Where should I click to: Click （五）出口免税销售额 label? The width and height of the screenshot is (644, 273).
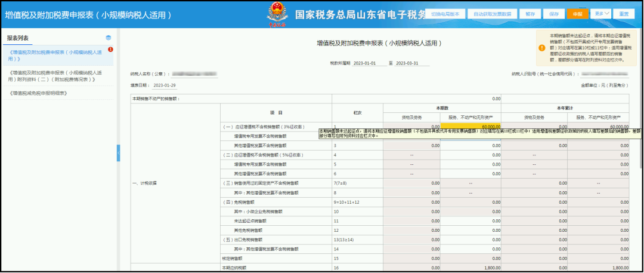pyautogui.click(x=243, y=240)
